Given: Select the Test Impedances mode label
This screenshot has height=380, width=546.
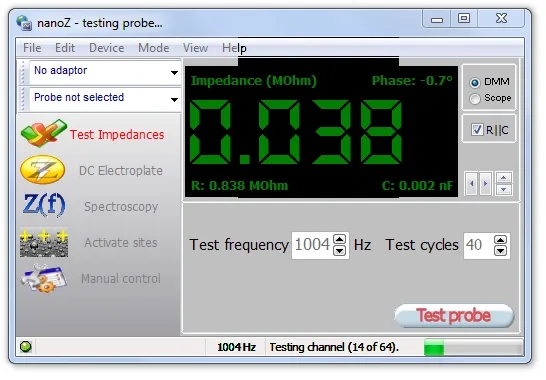Looking at the screenshot, I should tap(117, 134).
